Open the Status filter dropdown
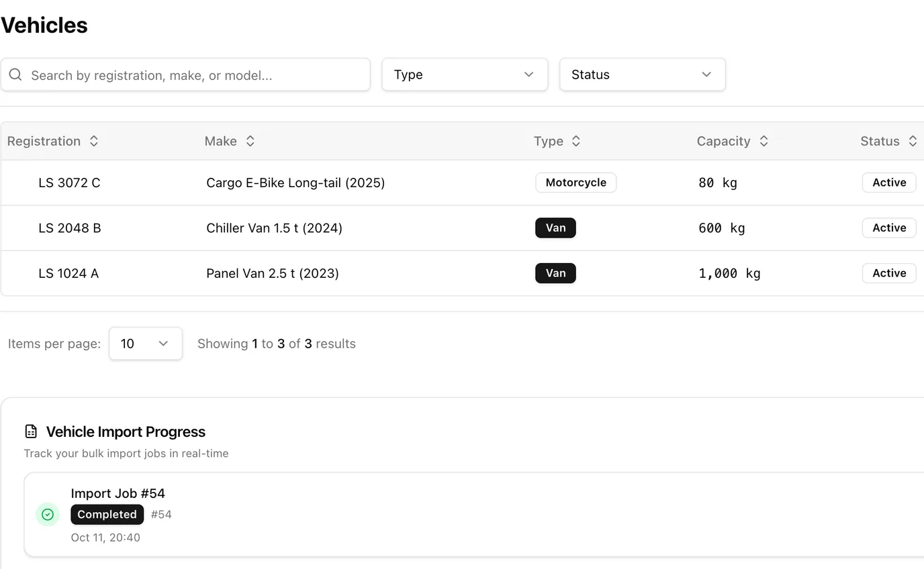Screen dimensions: 924x569 [642, 74]
